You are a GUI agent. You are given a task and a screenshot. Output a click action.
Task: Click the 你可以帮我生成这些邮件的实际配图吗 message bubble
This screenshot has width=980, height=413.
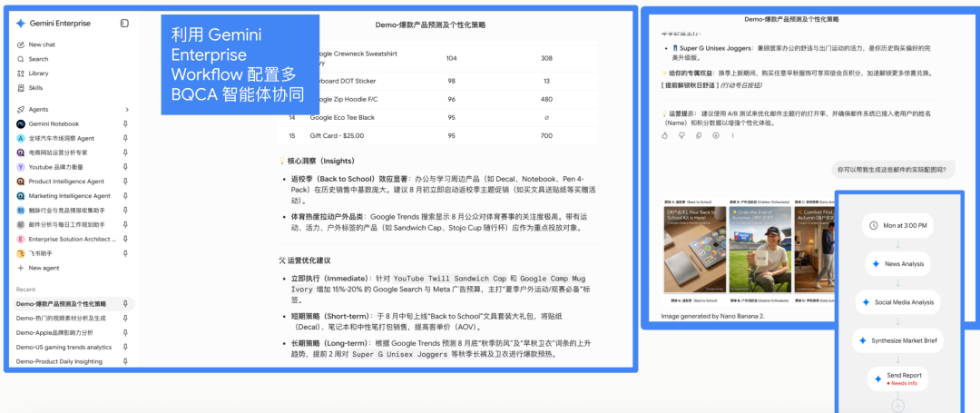[x=893, y=170]
